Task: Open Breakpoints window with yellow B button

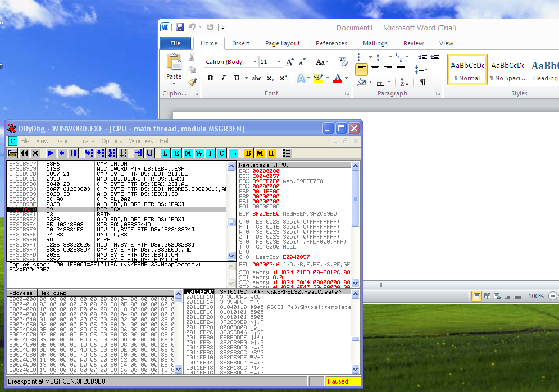Action: 248,153
